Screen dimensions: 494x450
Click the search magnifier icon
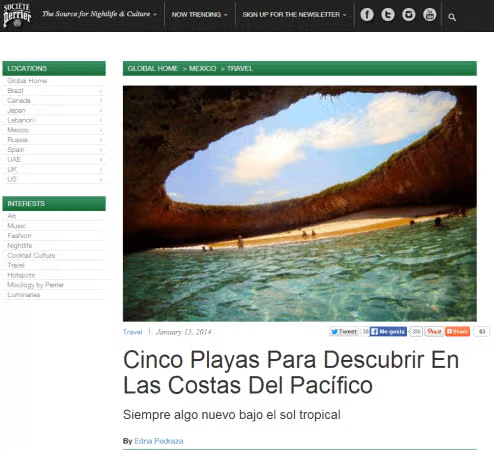tap(452, 17)
